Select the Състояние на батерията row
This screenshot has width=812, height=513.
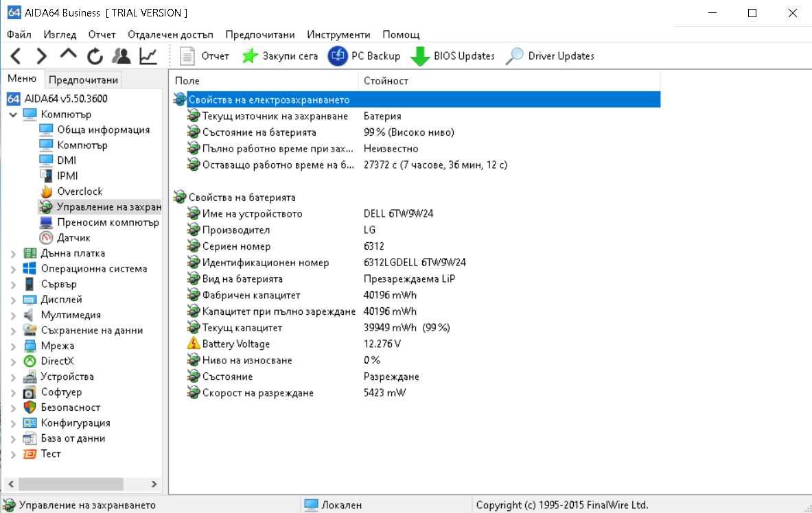click(x=416, y=132)
